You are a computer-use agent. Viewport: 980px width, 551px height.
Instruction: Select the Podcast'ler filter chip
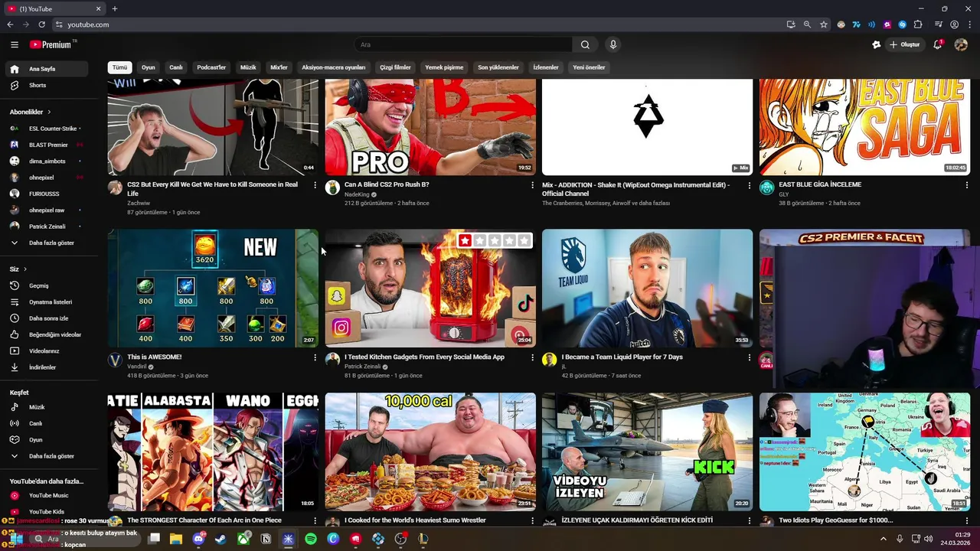pos(211,67)
